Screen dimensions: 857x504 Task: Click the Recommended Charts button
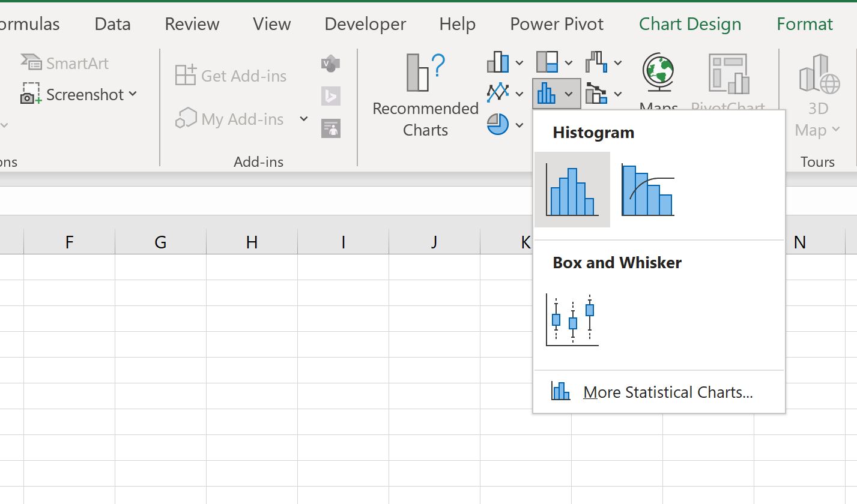point(425,96)
